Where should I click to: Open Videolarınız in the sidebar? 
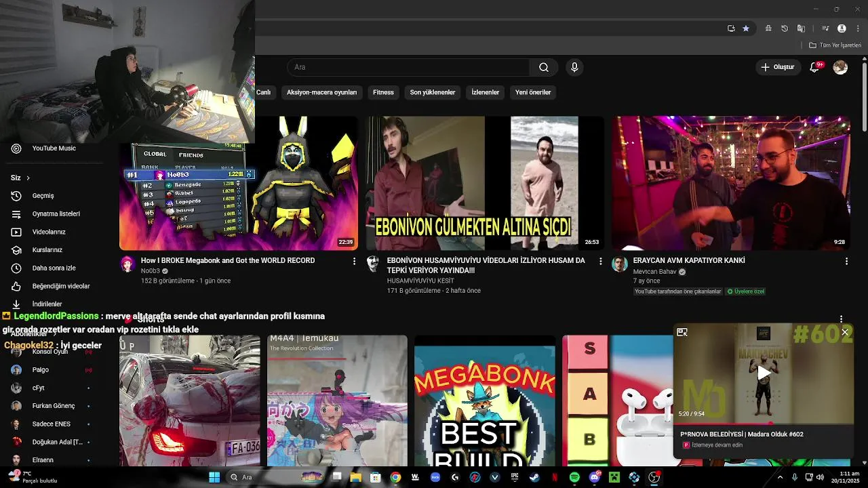click(54, 232)
